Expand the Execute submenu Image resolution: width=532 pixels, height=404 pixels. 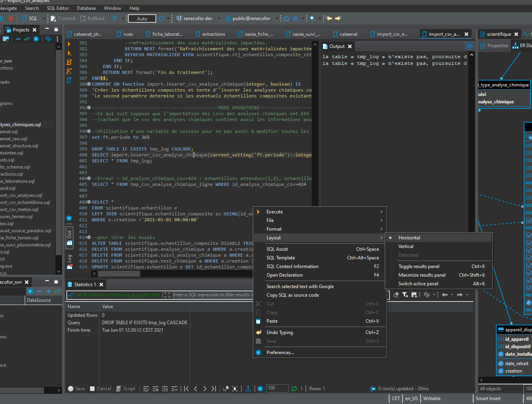[320, 212]
